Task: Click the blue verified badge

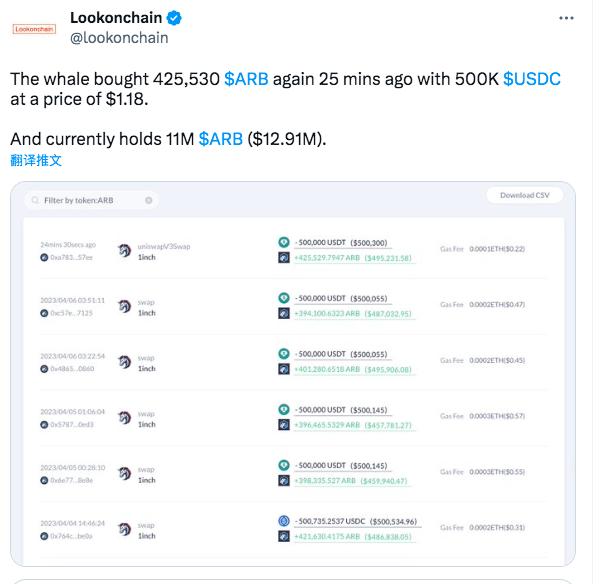Action: (x=174, y=18)
